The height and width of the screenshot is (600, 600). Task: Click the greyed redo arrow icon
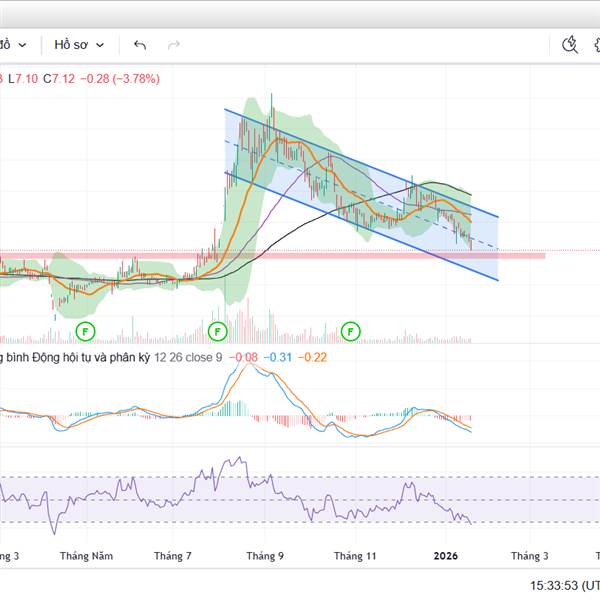(x=174, y=45)
